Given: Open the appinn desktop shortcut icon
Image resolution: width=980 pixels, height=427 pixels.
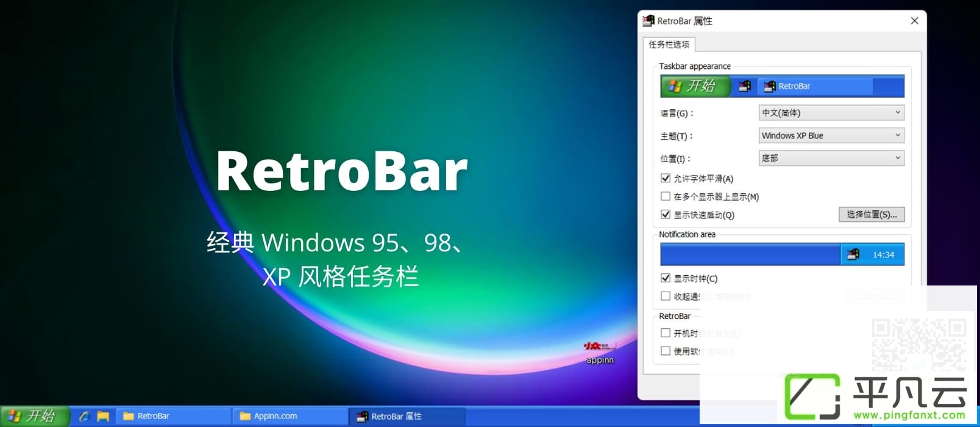Looking at the screenshot, I should coord(600,353).
